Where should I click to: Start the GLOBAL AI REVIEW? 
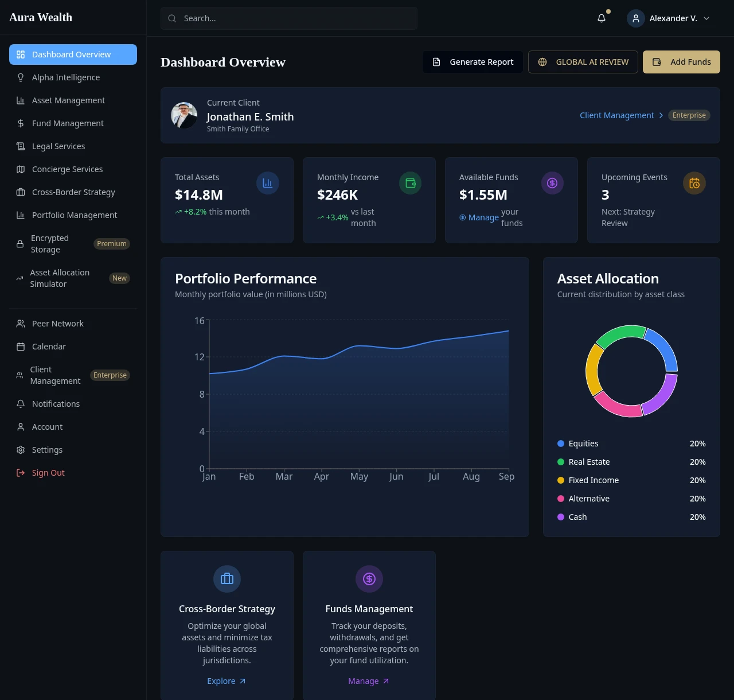(583, 62)
